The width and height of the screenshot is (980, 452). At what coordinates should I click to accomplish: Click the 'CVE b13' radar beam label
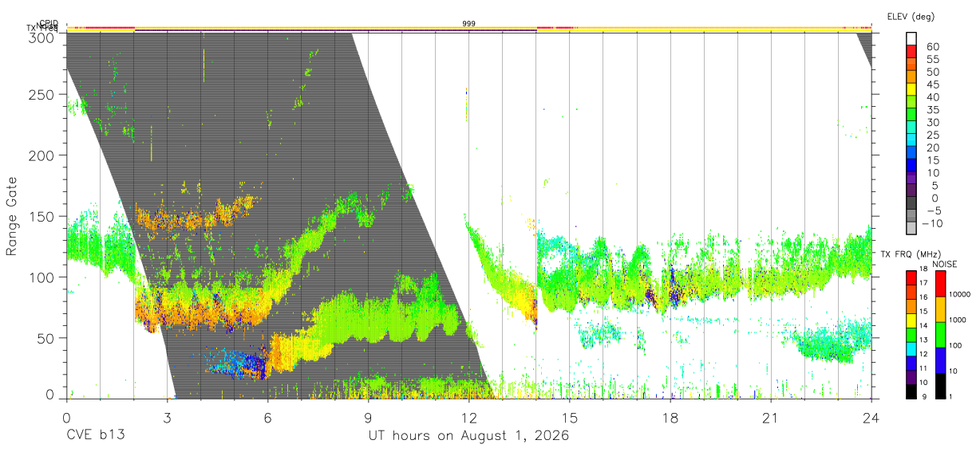95,436
